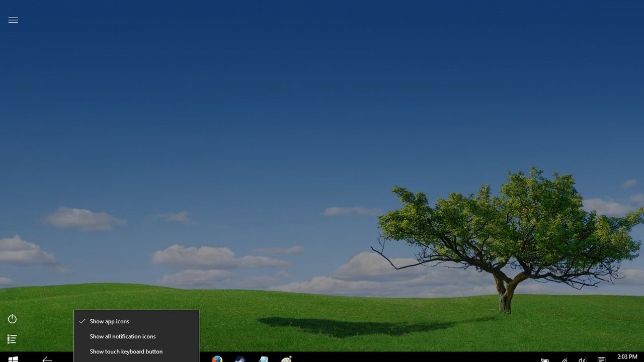Click the Windows Start button
Image resolution: width=644 pixels, height=362 pixels.
coord(13,358)
